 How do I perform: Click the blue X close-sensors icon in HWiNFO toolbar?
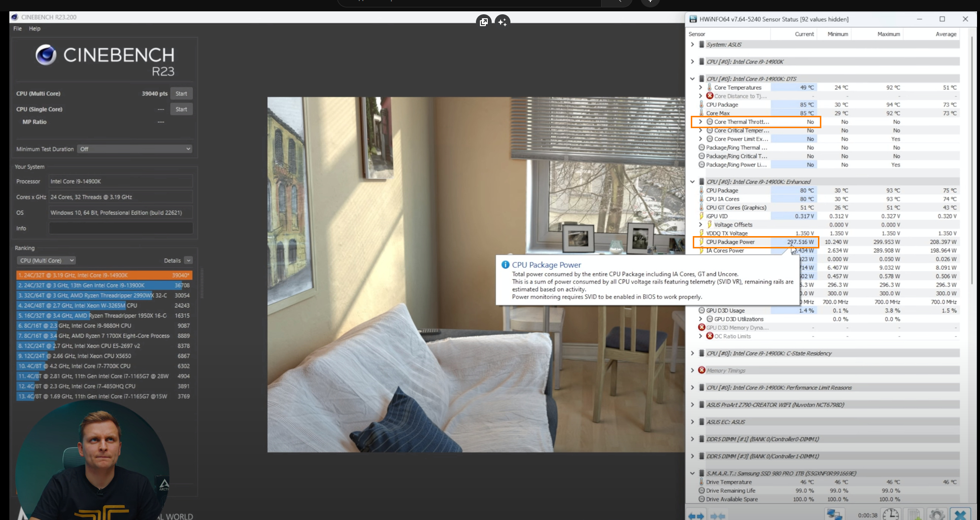[x=960, y=515]
